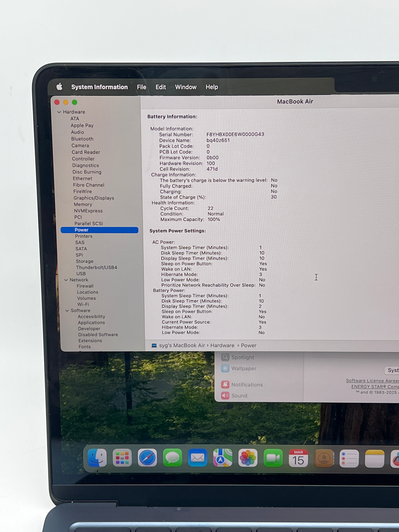Open Finder from the Dock
This screenshot has width=399, height=532.
point(97,458)
